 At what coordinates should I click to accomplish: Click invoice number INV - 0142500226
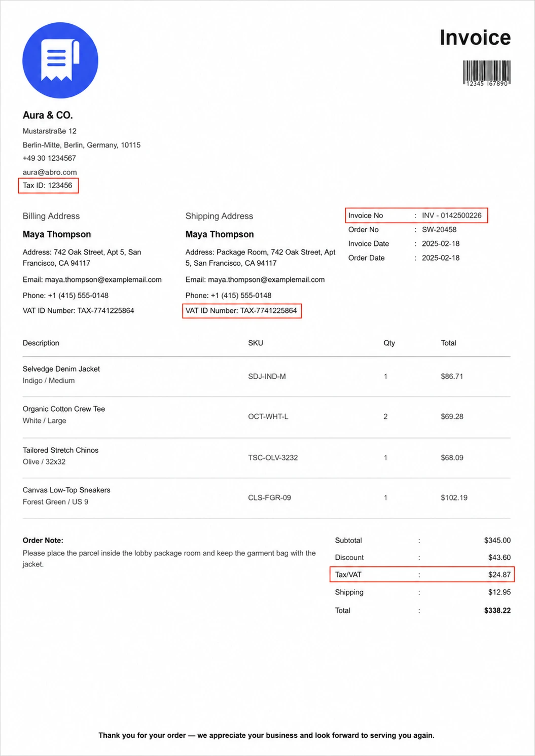pos(452,215)
